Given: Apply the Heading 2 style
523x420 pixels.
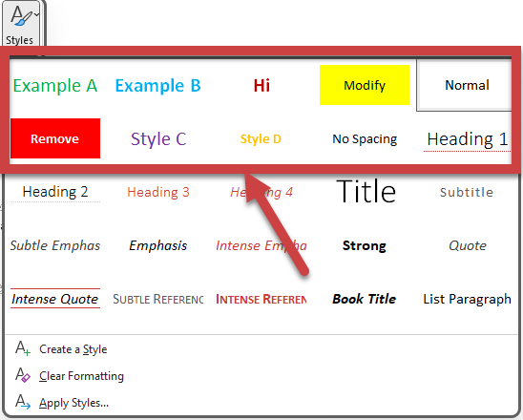Looking at the screenshot, I should (x=55, y=192).
